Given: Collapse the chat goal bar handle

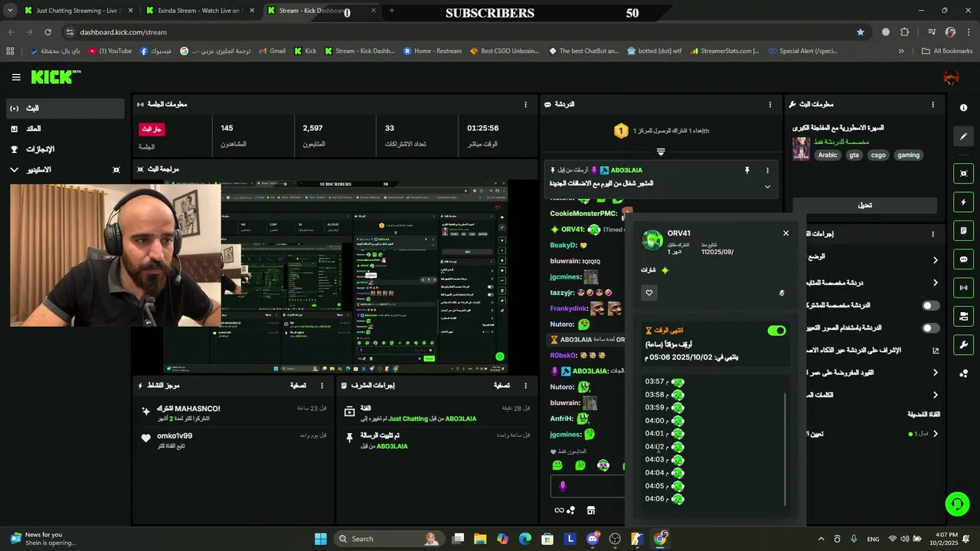Looking at the screenshot, I should 661,152.
